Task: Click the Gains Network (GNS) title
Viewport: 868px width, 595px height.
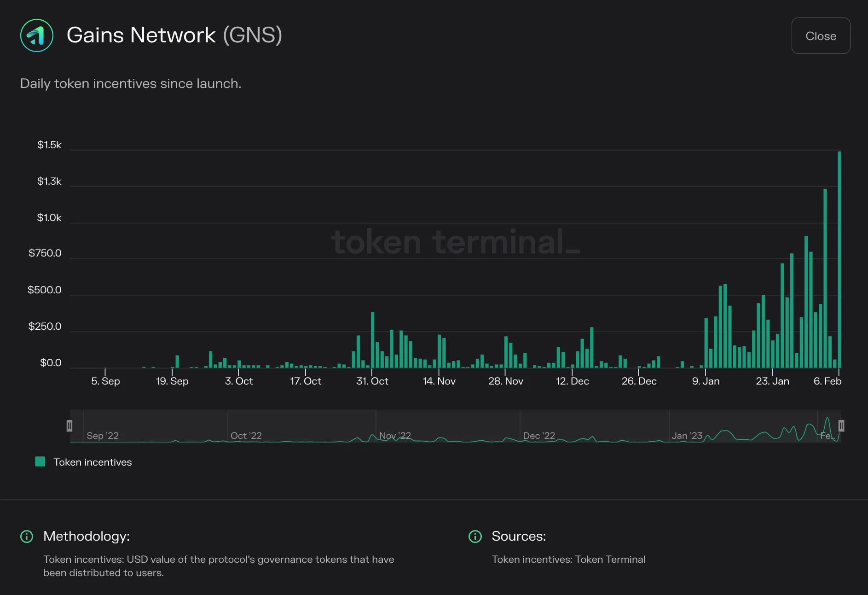Action: coord(174,35)
